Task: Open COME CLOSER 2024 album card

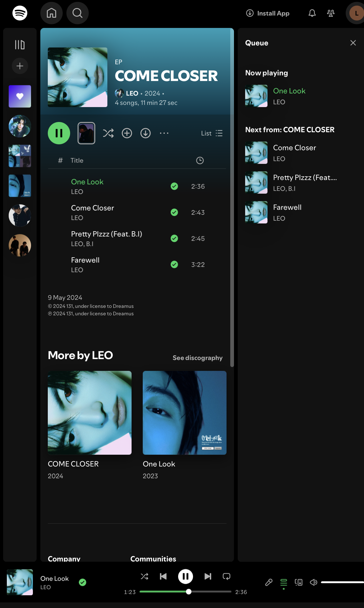Action: click(90, 425)
